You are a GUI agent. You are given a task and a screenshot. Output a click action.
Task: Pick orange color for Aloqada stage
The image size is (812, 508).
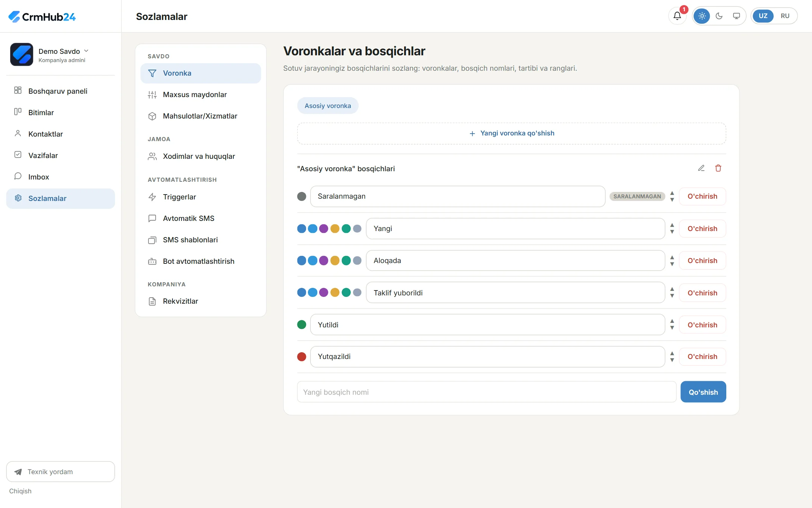(x=335, y=260)
